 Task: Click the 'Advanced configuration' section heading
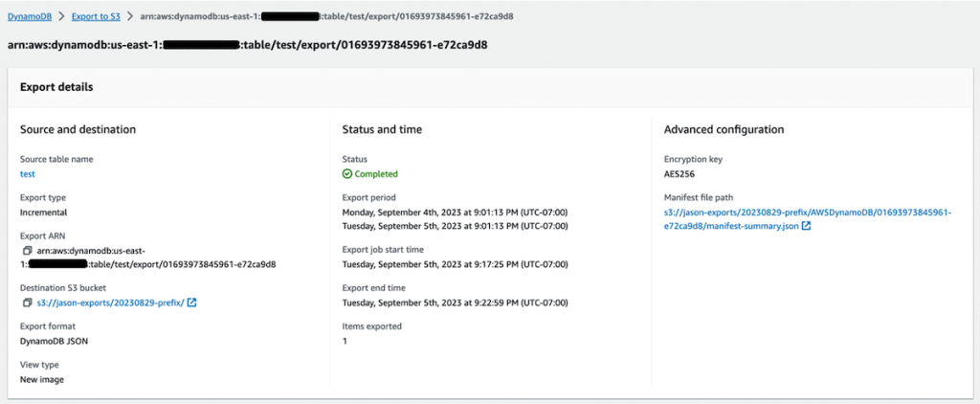[724, 130]
